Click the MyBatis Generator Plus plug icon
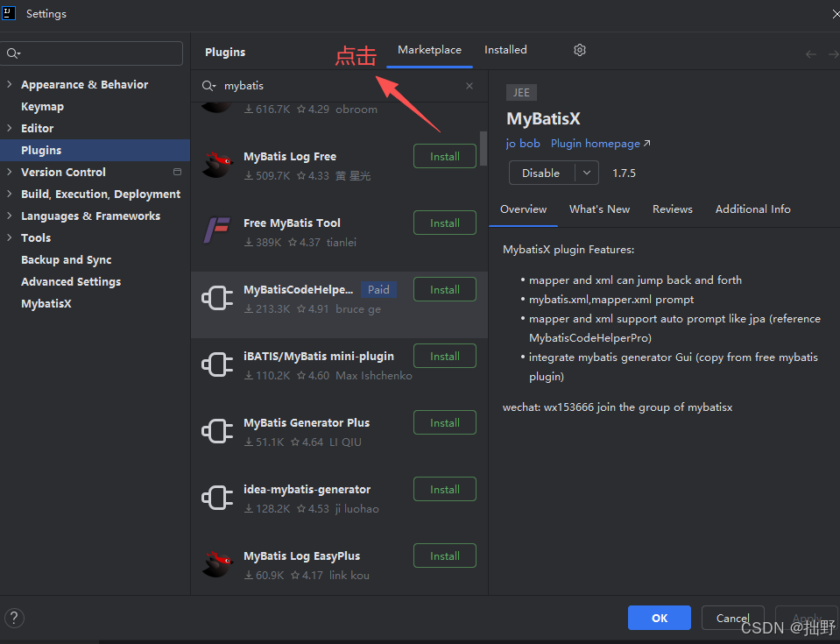The height and width of the screenshot is (644, 840). [x=217, y=431]
